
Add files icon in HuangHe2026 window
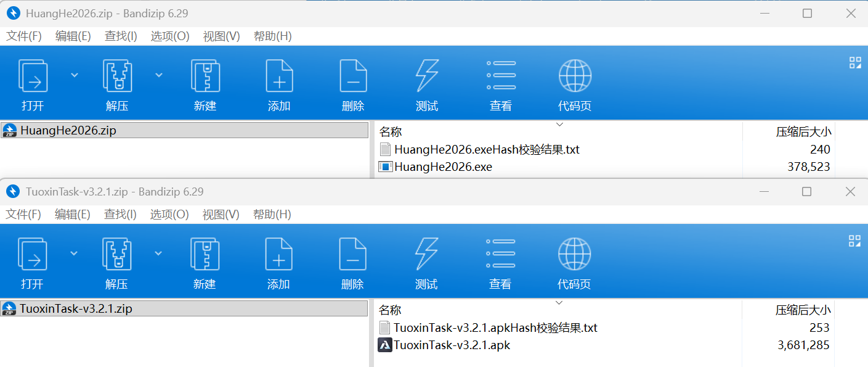[x=279, y=76]
